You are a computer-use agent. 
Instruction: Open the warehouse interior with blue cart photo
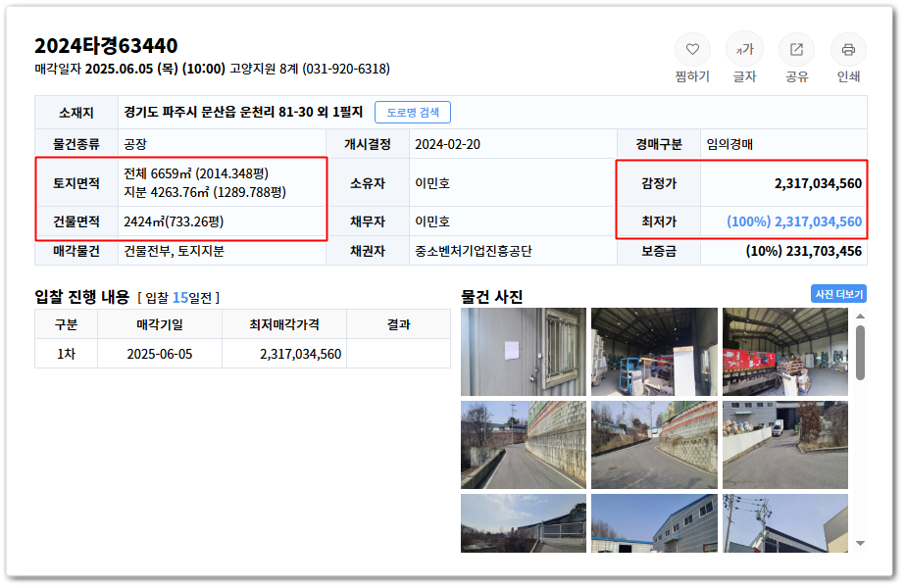(654, 352)
